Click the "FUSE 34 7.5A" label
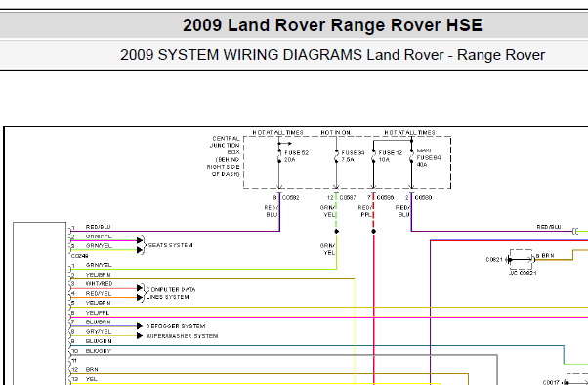Image resolution: width=588 pixels, height=385 pixels. pos(353,156)
